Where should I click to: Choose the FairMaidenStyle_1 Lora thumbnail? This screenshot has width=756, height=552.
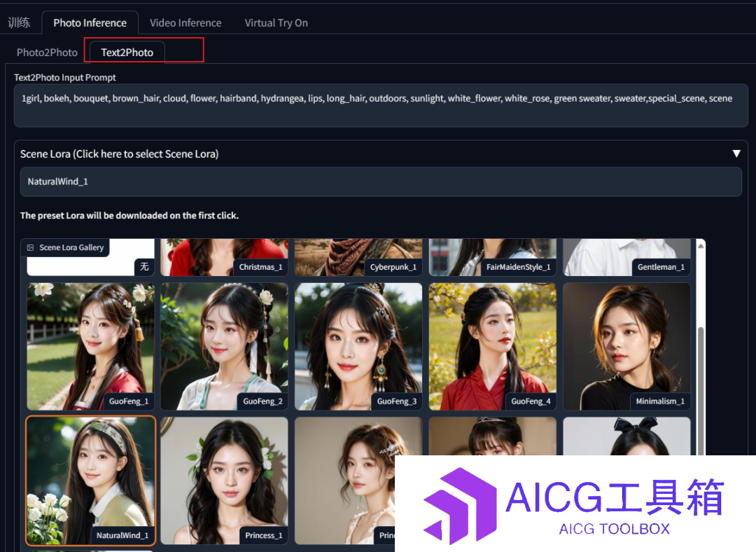click(x=492, y=257)
